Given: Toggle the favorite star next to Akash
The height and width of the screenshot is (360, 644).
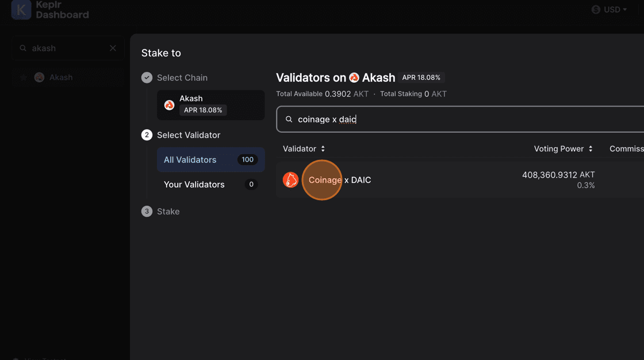Looking at the screenshot, I should coord(24,78).
